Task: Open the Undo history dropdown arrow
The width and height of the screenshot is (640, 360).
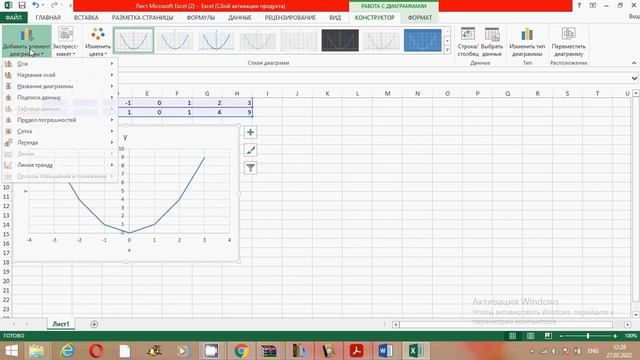Action: (x=43, y=5)
